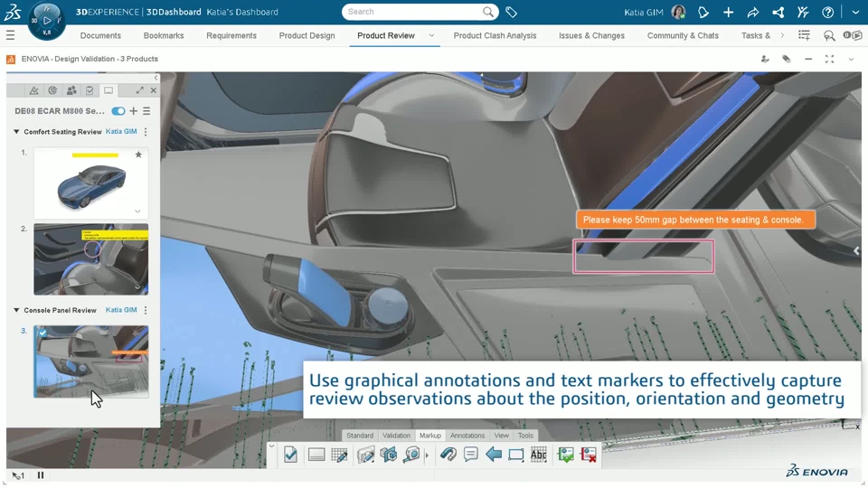868x488 pixels.
Task: Click the mountain chart tab icon in side panel
Action: [33, 90]
